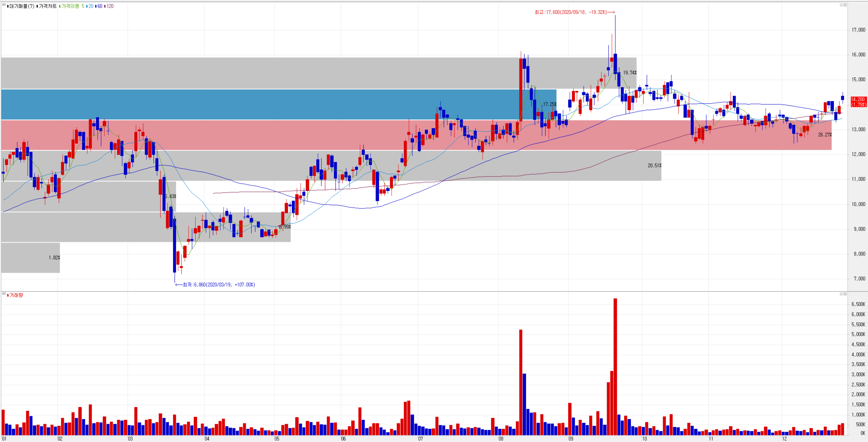
Task: Click the 가격차트 legend label
Action: (x=48, y=6)
